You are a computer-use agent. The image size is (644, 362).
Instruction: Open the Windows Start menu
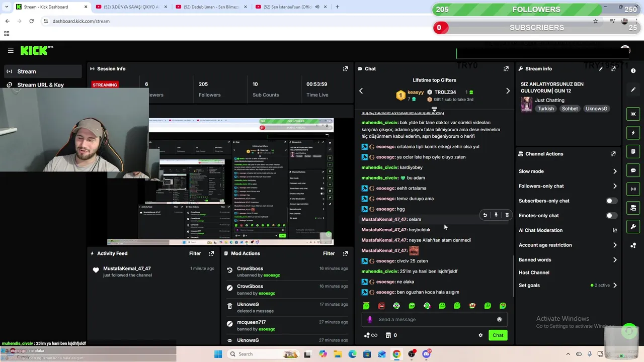click(x=218, y=354)
